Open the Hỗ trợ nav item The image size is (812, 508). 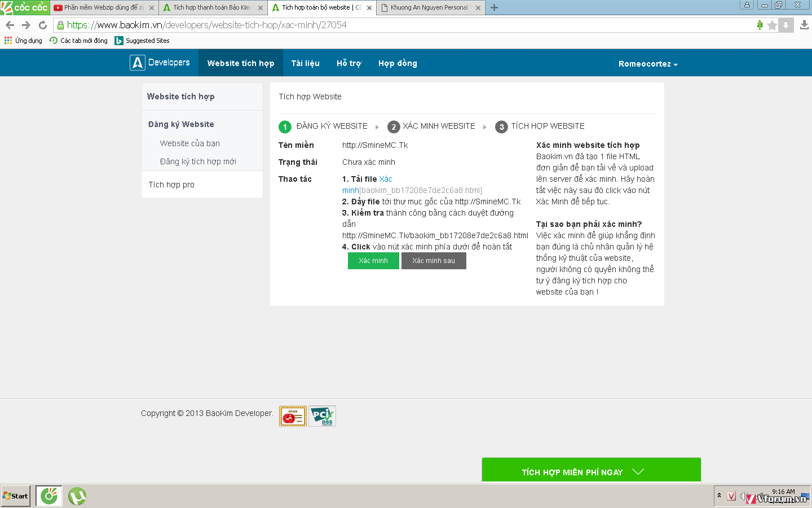click(x=349, y=63)
